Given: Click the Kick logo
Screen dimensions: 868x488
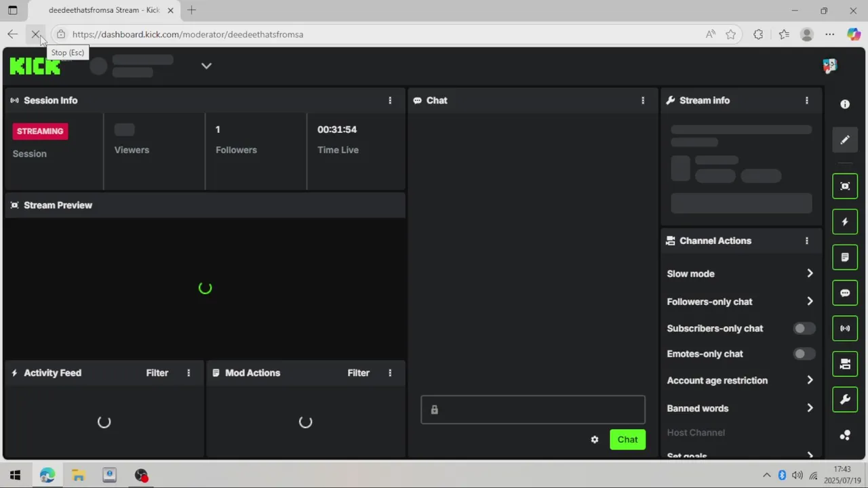Looking at the screenshot, I should [x=35, y=66].
